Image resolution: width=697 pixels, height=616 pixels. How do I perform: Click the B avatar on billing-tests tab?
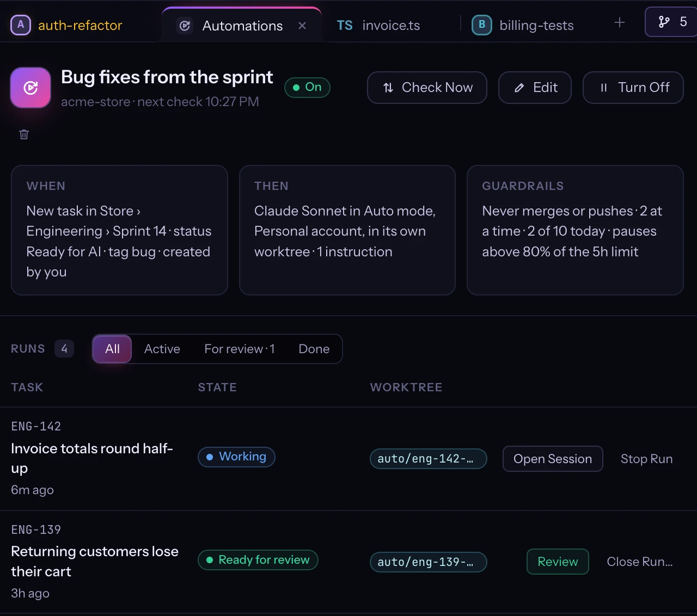tap(481, 25)
